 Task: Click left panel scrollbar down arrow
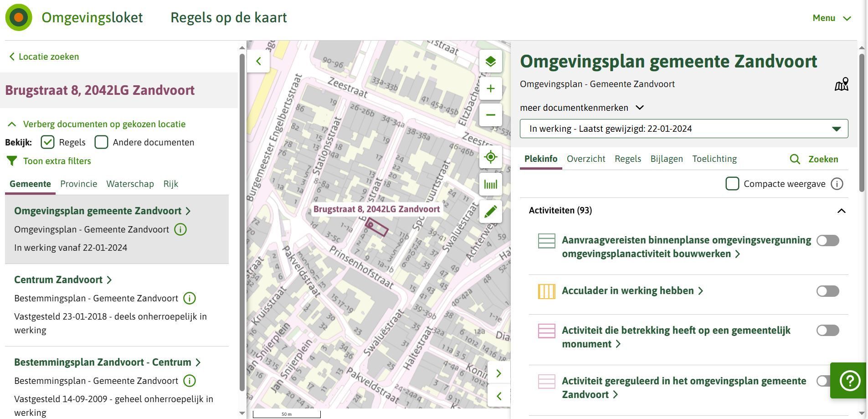pos(242,413)
